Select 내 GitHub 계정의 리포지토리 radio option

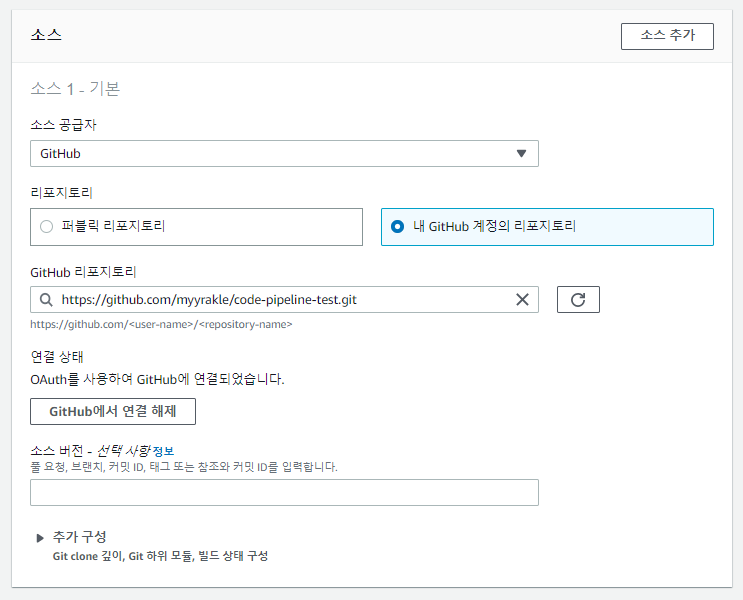click(547, 227)
